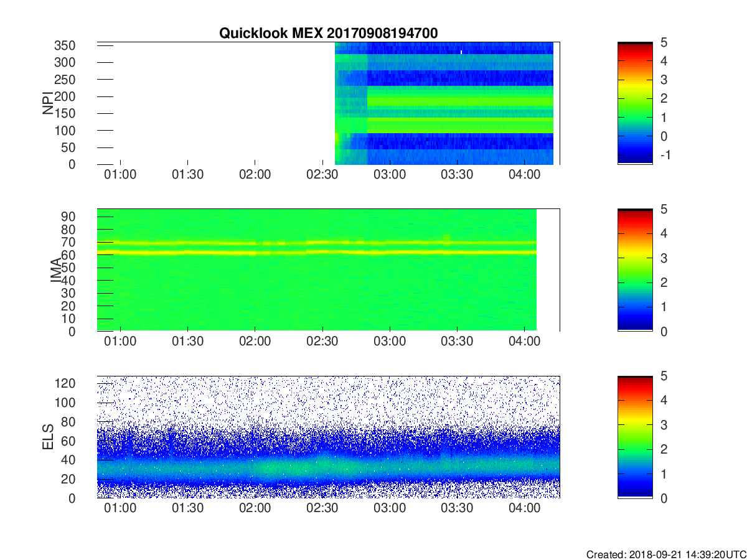Image resolution: width=747 pixels, height=560 pixels.
Task: Click the 3 tick on the ELS colorbar
Action: point(664,424)
